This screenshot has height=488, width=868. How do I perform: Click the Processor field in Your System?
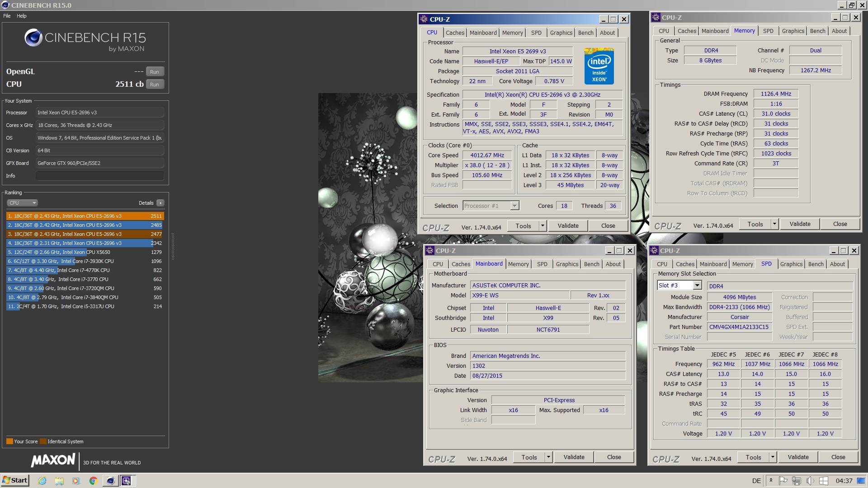click(100, 113)
